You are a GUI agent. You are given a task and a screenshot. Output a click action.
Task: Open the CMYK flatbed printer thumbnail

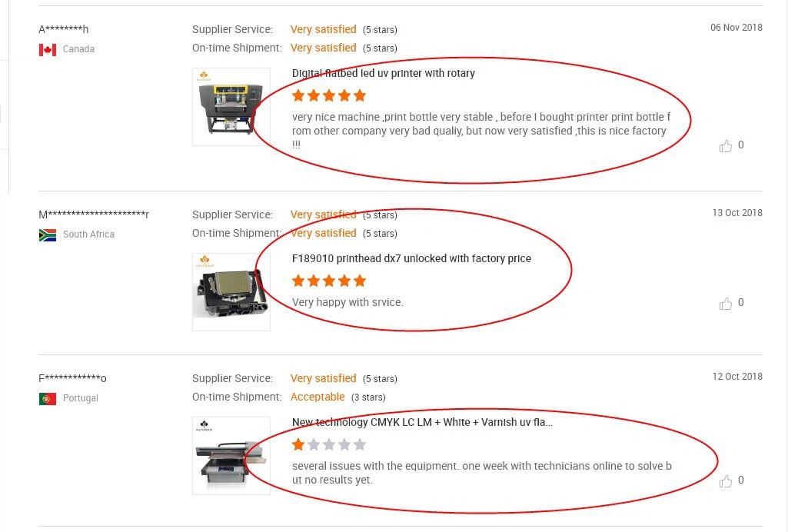pyautogui.click(x=231, y=456)
